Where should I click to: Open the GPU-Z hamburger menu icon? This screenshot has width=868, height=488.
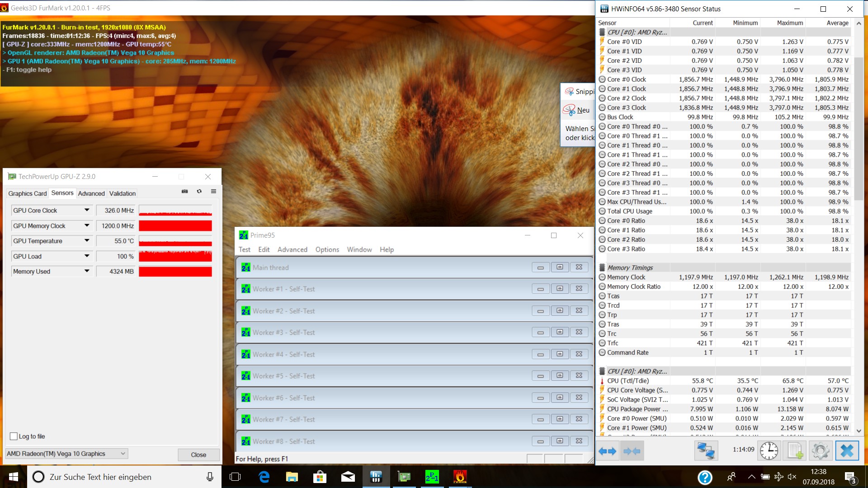click(x=213, y=192)
